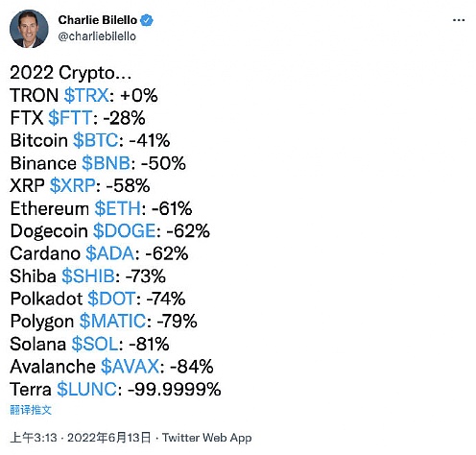Open the $MATIC cashtag
Screen dimensions: 476x455
113,321
